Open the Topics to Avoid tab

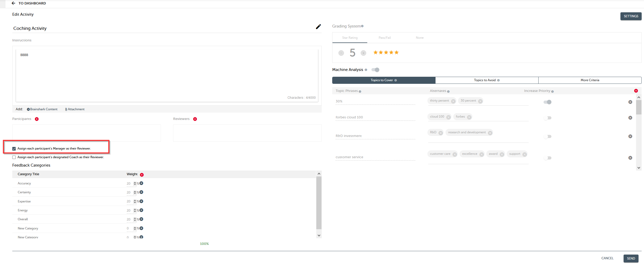(487, 80)
